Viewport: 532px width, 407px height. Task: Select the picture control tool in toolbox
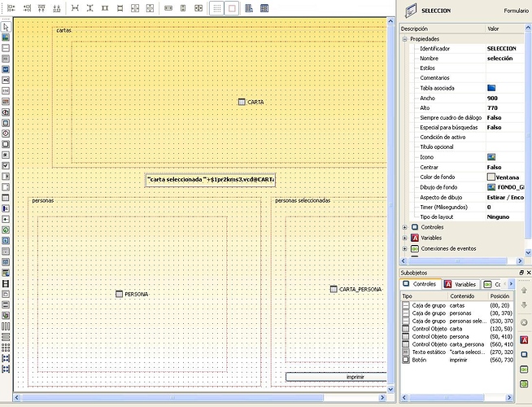coord(6,37)
